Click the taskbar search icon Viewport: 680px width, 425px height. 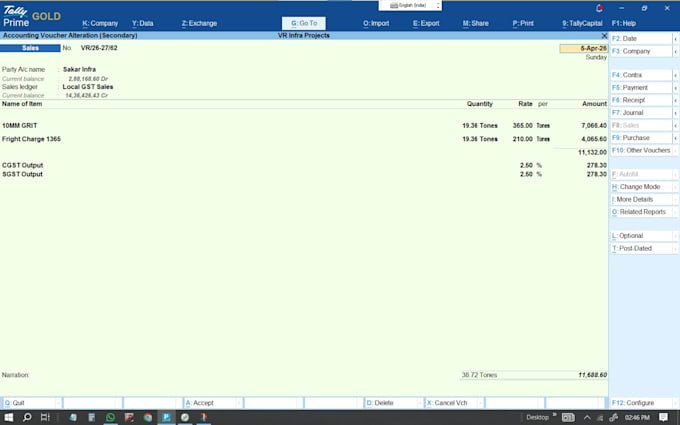pyautogui.click(x=27, y=417)
